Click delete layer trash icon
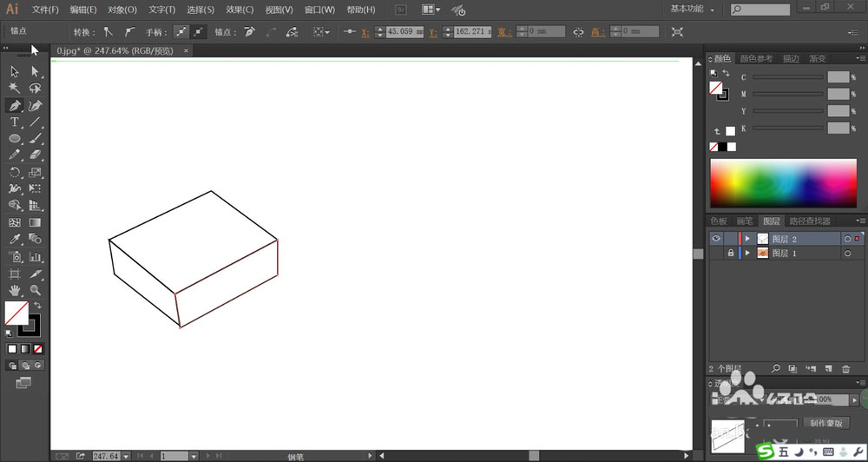 point(845,368)
